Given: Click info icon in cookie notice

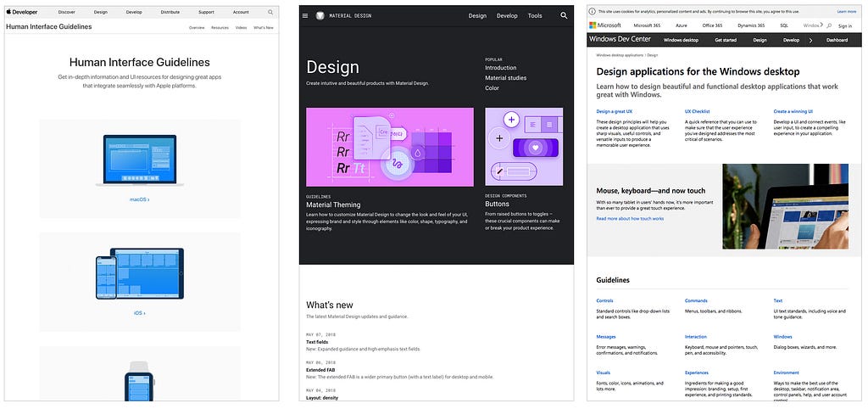Looking at the screenshot, I should 593,11.
